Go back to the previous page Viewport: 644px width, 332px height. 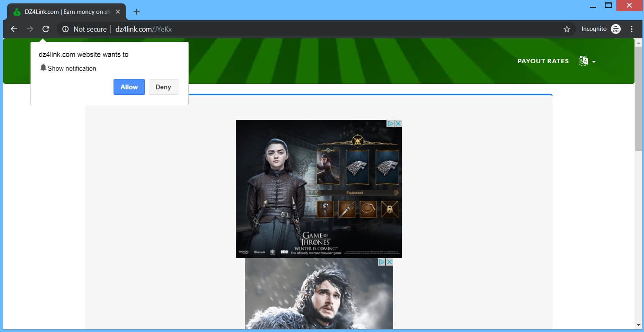pyautogui.click(x=14, y=29)
